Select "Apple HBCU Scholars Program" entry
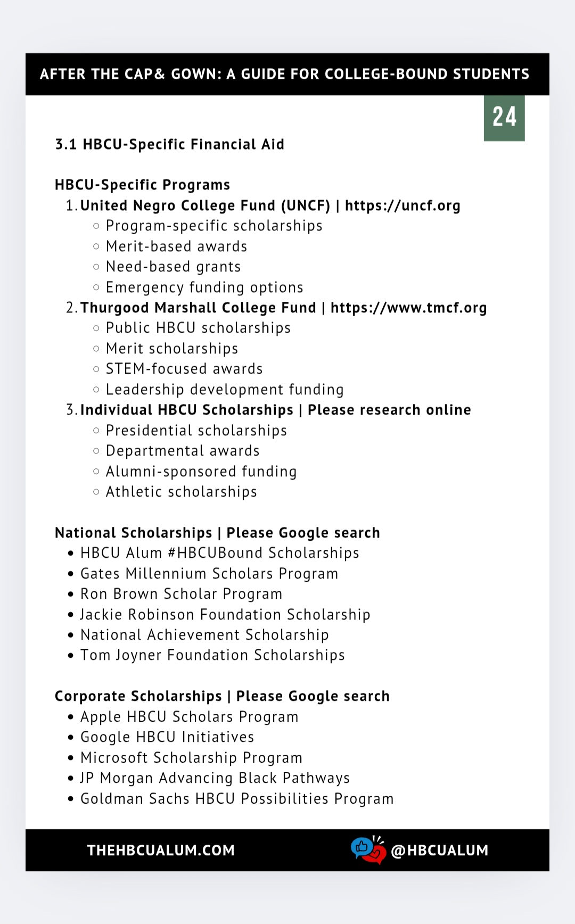This screenshot has height=924, width=575. tap(189, 717)
